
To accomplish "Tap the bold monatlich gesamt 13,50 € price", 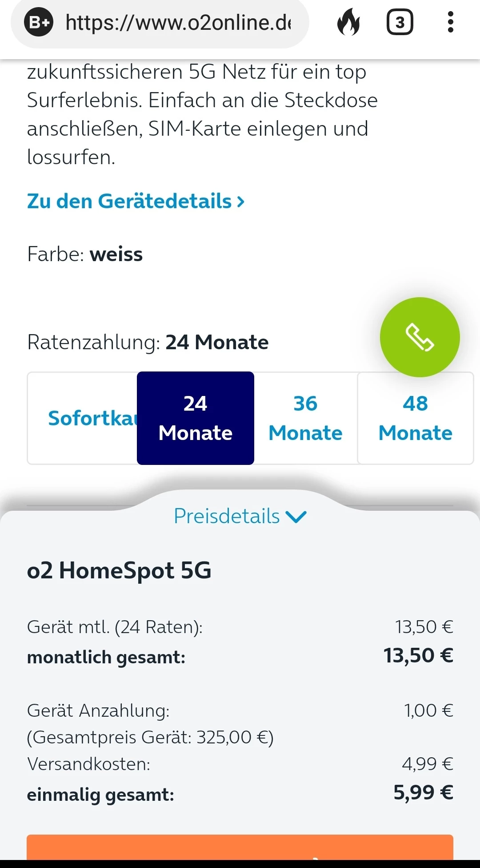I will (x=418, y=656).
